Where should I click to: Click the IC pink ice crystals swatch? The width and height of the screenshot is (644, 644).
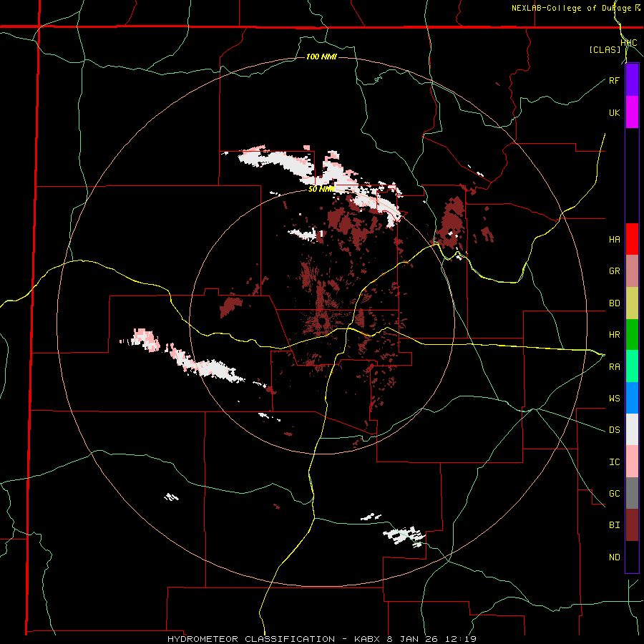coord(632,462)
